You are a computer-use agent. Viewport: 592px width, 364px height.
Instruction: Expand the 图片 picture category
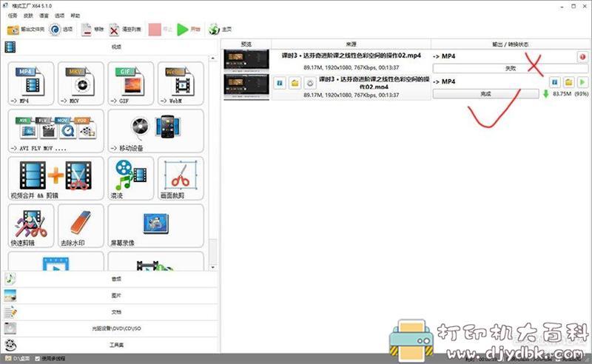click(110, 296)
